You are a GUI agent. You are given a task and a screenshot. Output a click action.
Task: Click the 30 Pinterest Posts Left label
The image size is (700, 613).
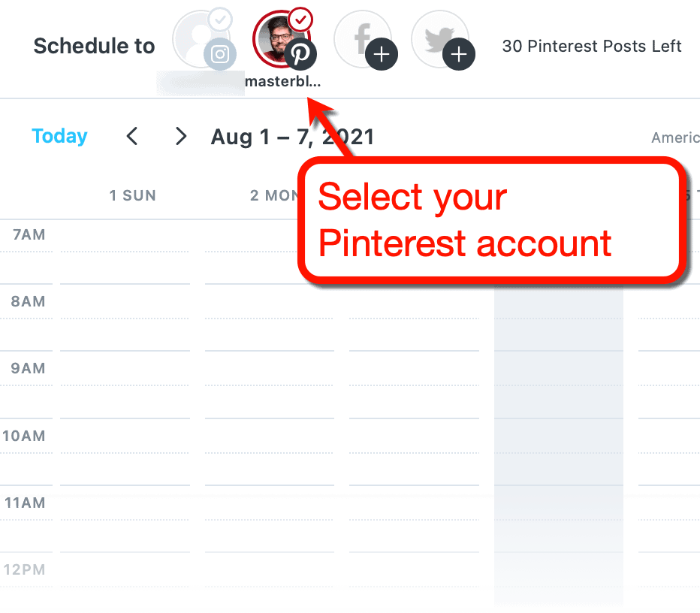pos(592,46)
